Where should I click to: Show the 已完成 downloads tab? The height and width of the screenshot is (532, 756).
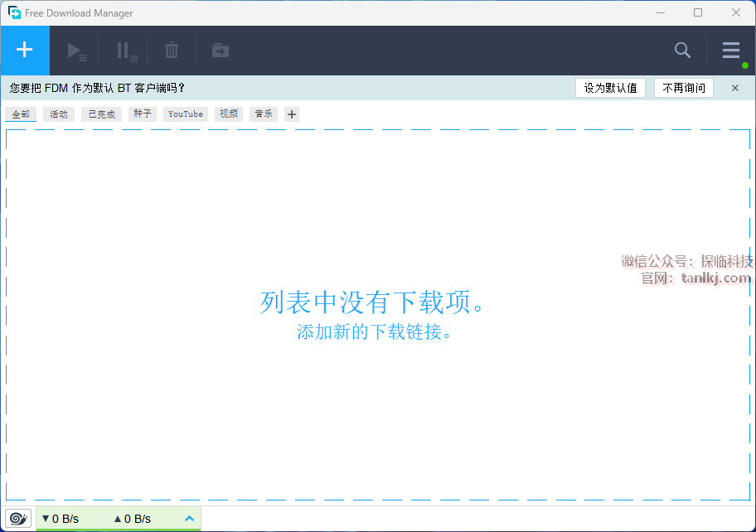point(102,114)
